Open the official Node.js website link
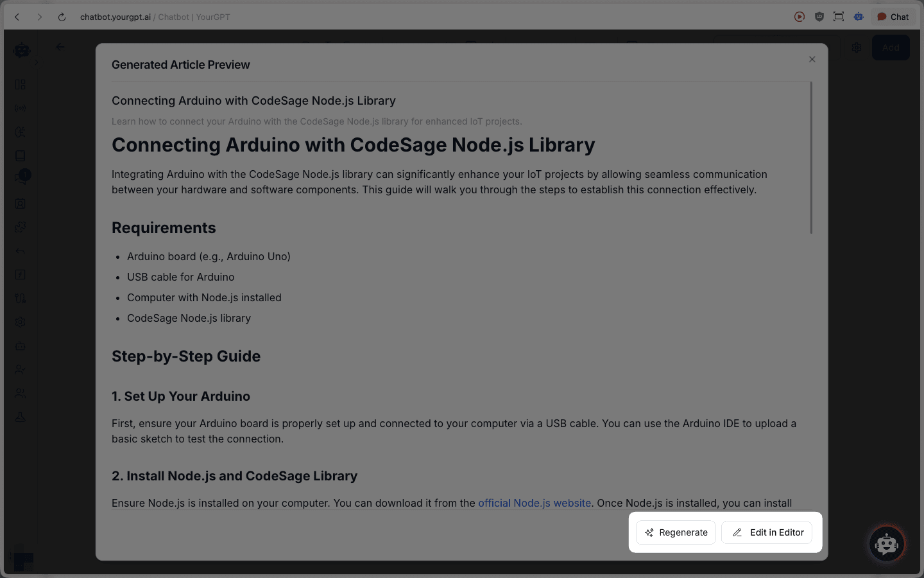 [x=535, y=503]
